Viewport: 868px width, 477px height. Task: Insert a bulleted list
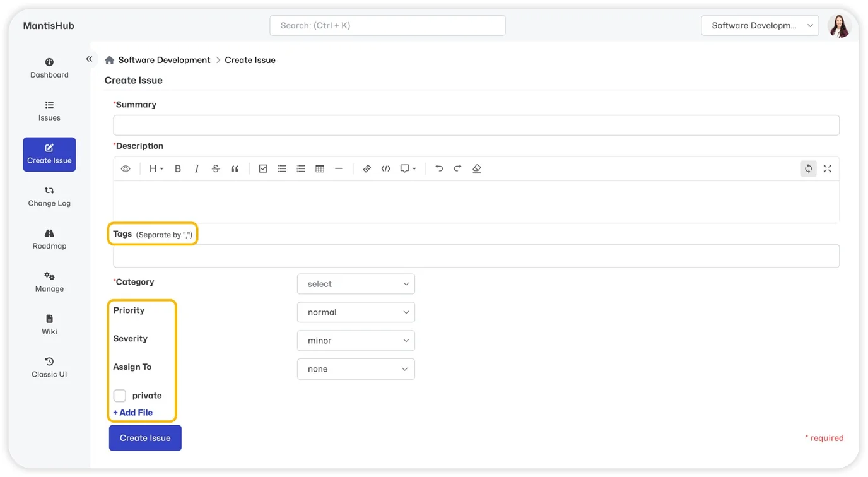click(282, 169)
